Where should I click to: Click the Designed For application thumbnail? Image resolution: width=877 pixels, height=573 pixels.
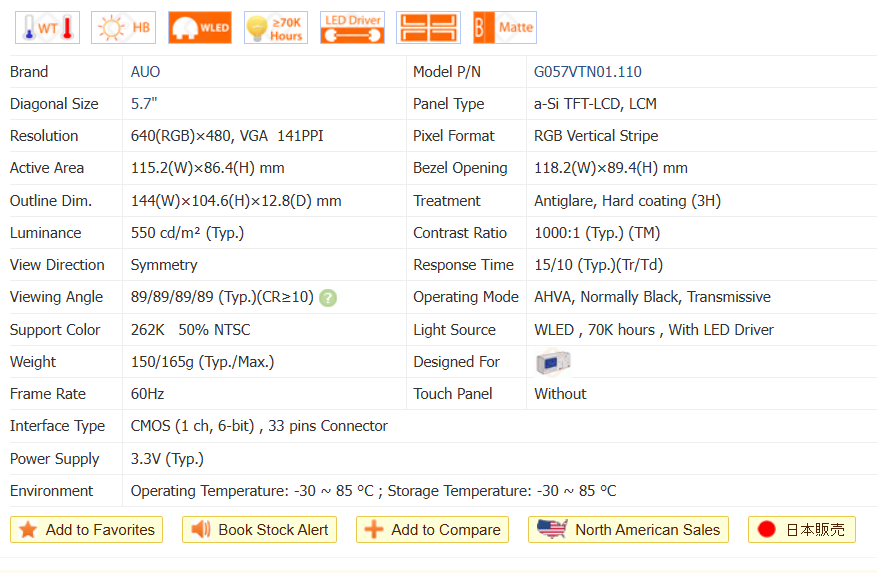(x=552, y=362)
